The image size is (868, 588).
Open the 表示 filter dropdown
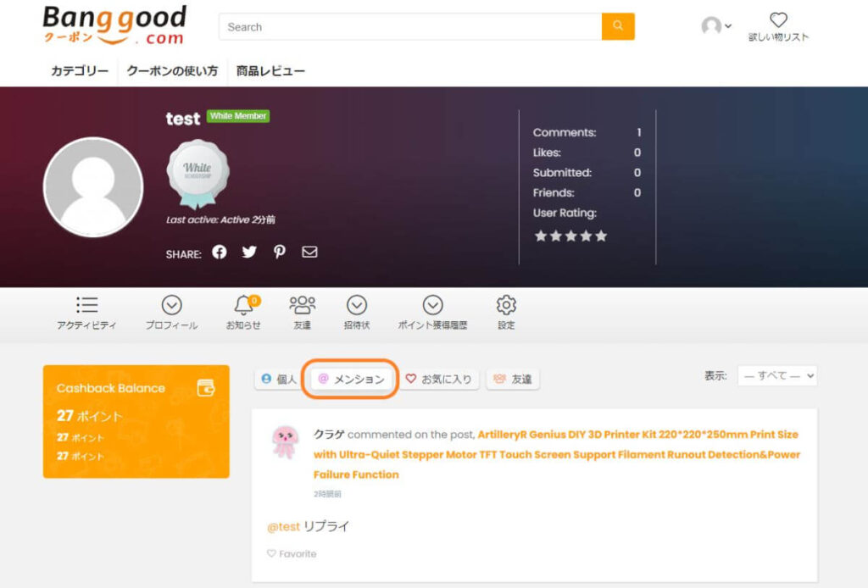point(776,375)
